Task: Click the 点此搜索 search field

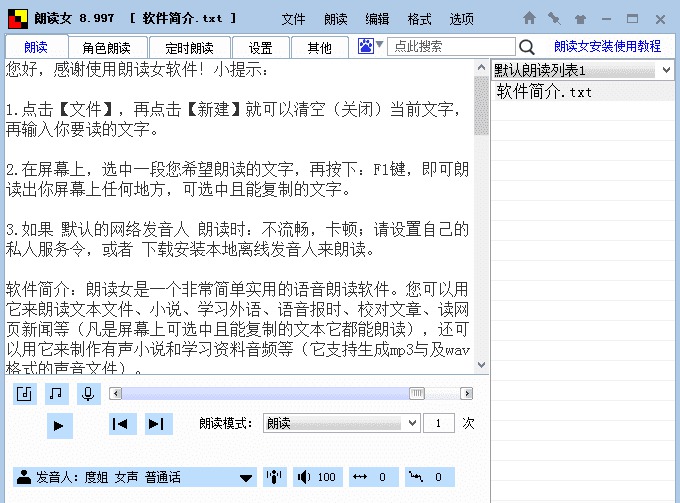Action: pyautogui.click(x=451, y=46)
